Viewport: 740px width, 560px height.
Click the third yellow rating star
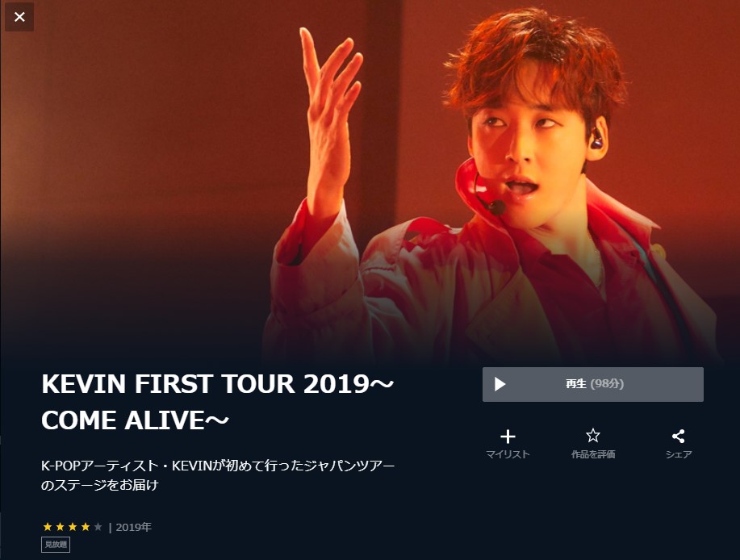click(x=73, y=526)
